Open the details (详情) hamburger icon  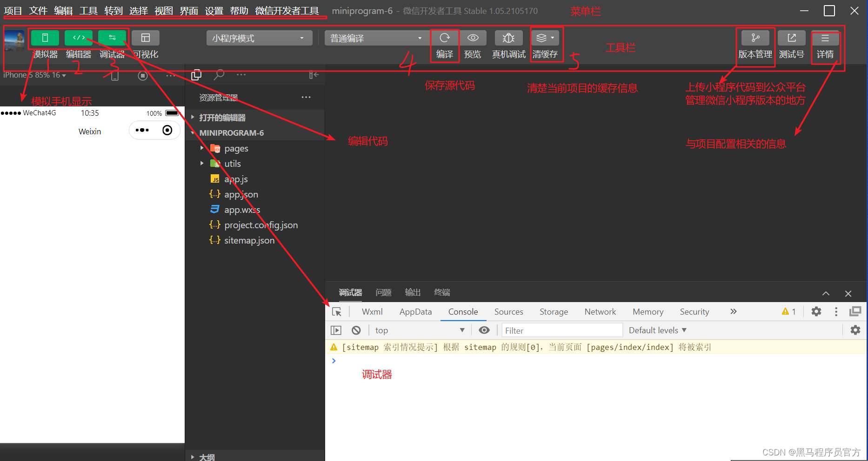pyautogui.click(x=825, y=38)
